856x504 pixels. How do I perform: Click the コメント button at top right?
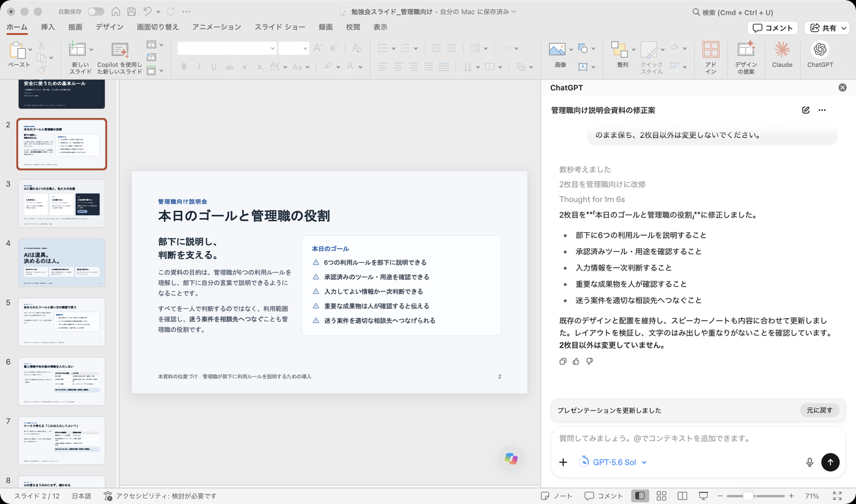click(773, 28)
